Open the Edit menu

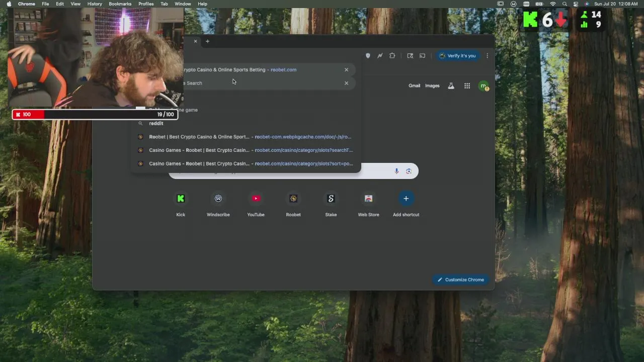pyautogui.click(x=60, y=4)
